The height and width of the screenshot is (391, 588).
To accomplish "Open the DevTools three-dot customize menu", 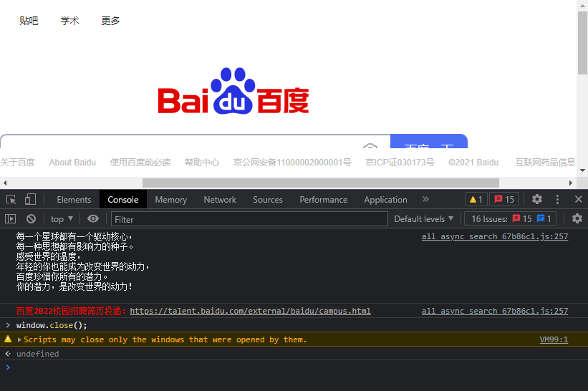I will [557, 199].
